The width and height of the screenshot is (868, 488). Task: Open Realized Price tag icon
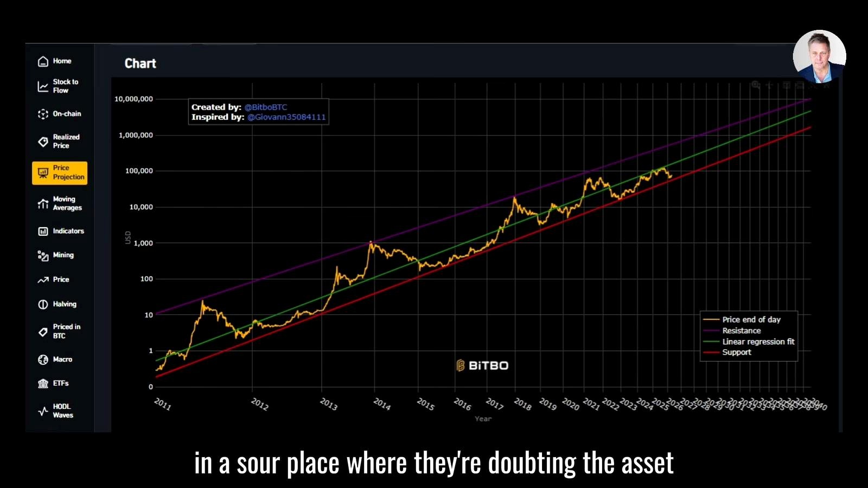click(43, 142)
